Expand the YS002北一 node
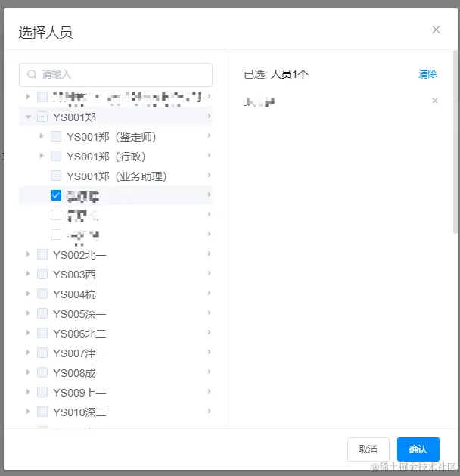Screen dimensions: 460x476 [x=28, y=254]
